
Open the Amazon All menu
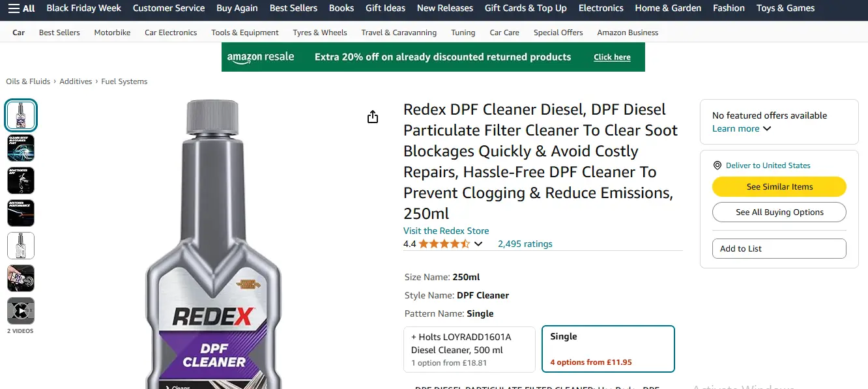22,8
